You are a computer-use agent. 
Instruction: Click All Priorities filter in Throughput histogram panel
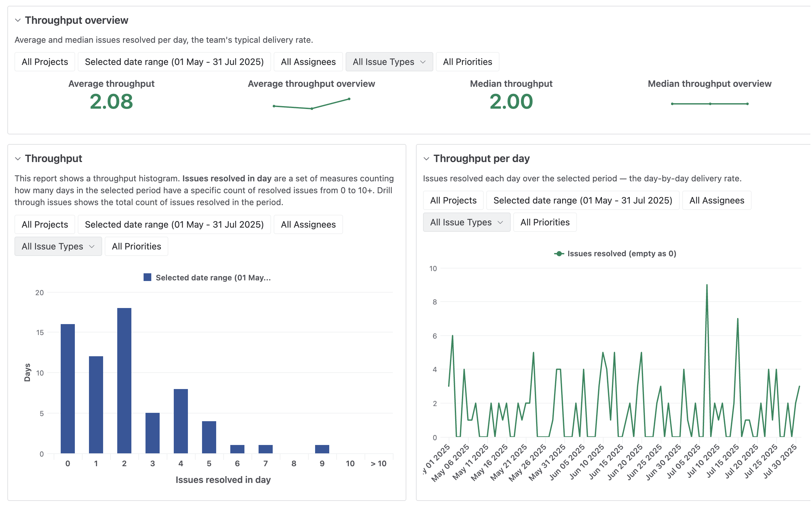[x=137, y=246]
